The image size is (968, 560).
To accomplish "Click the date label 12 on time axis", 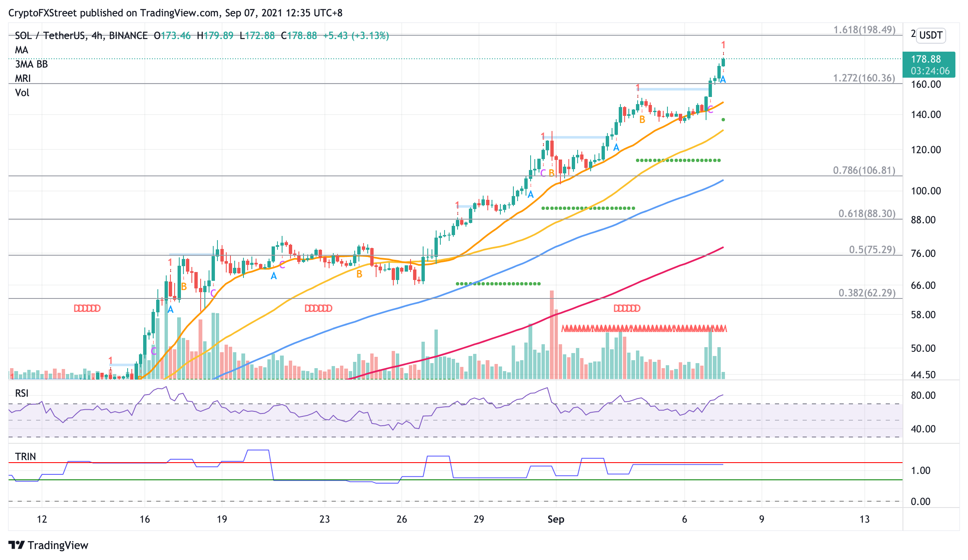I will [42, 519].
